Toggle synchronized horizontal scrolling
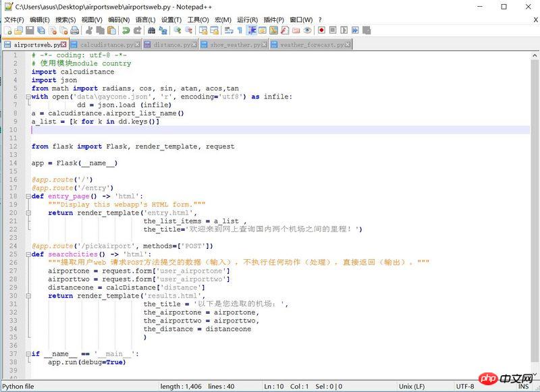 (x=214, y=30)
